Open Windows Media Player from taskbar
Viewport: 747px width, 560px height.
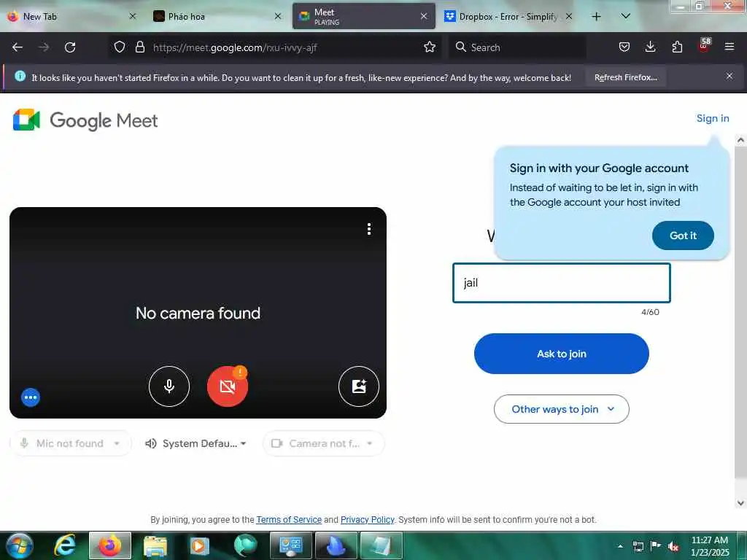(x=200, y=545)
